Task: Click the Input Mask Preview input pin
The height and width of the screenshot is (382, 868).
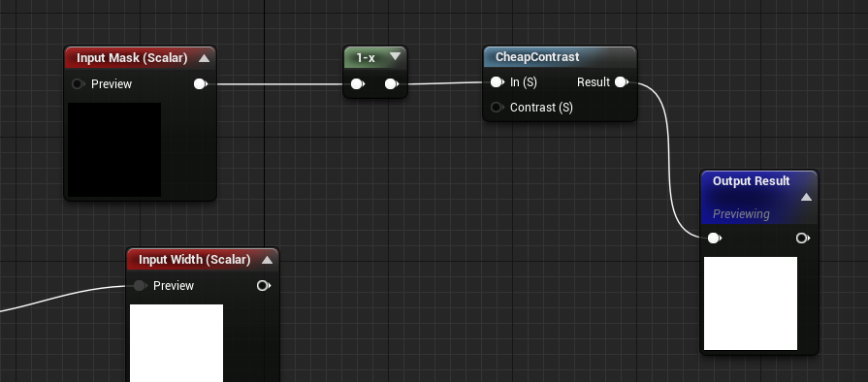Action: 78,84
